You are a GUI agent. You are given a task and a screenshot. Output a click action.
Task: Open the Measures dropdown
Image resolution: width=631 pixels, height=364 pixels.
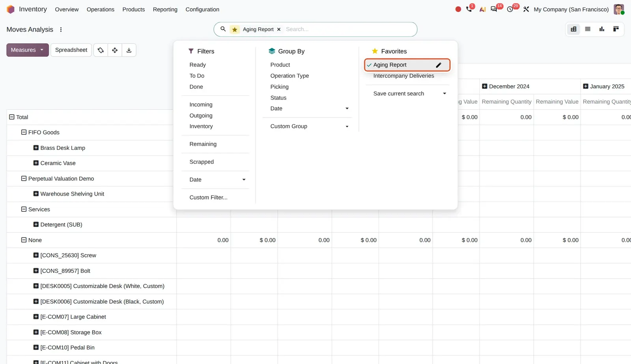(28, 50)
